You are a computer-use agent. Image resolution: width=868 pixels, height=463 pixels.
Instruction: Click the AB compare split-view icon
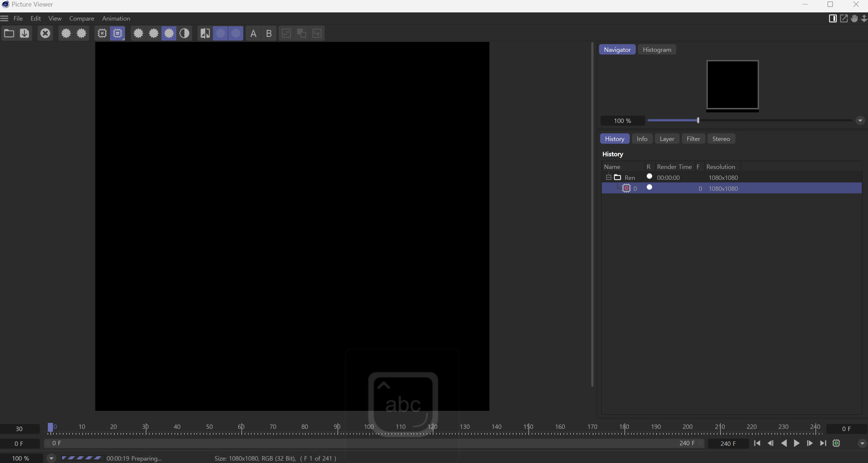pos(205,34)
